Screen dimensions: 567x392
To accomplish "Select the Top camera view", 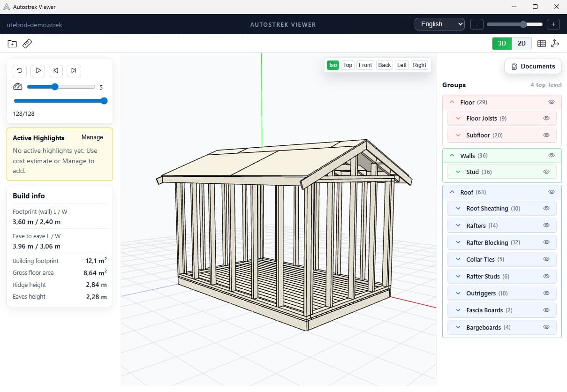I will (x=348, y=65).
